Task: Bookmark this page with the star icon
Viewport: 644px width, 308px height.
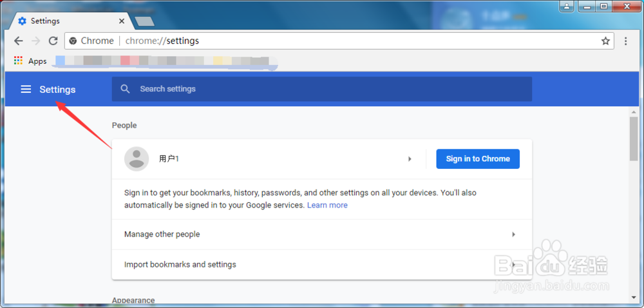Action: coord(605,41)
